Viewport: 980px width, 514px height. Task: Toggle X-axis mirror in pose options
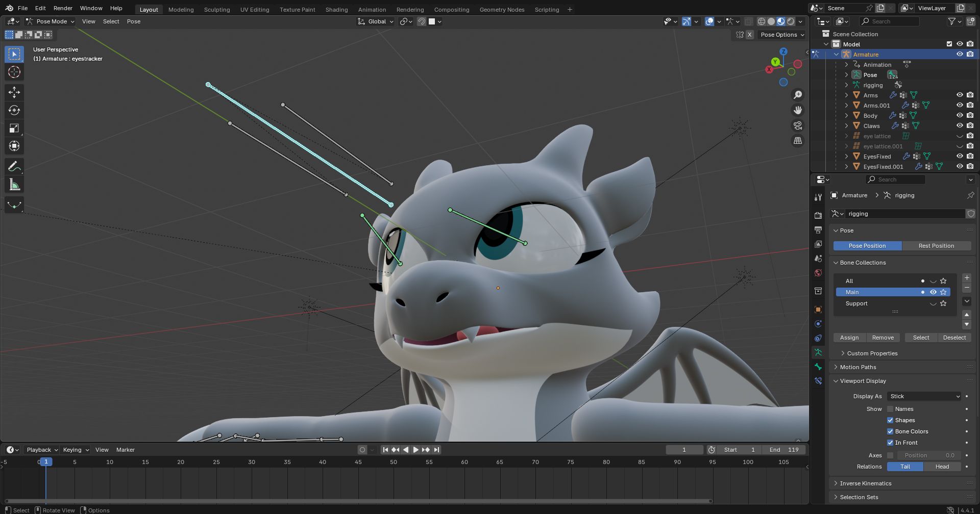point(749,35)
